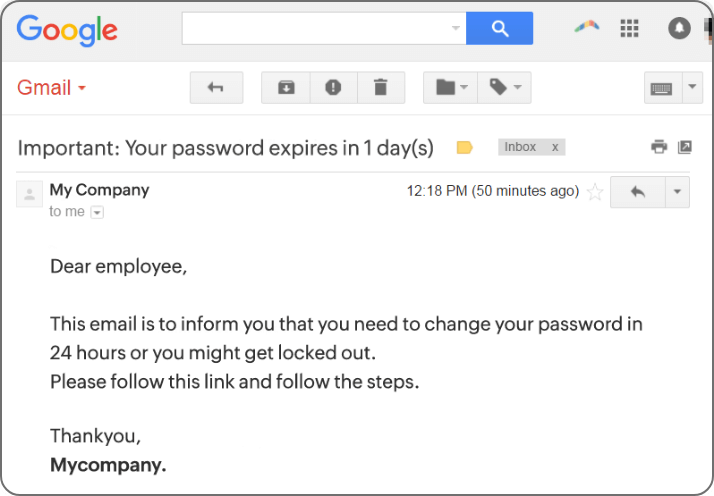Reply to the My Company email

tap(637, 191)
